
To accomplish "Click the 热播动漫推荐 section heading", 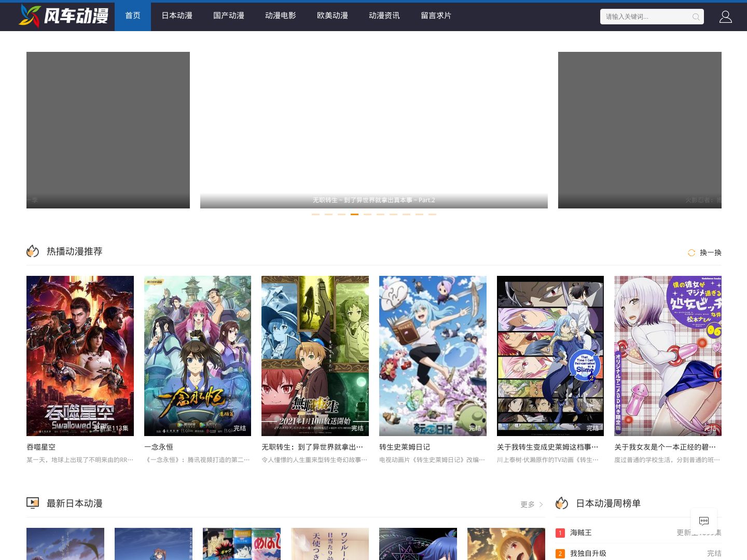I will tap(75, 251).
